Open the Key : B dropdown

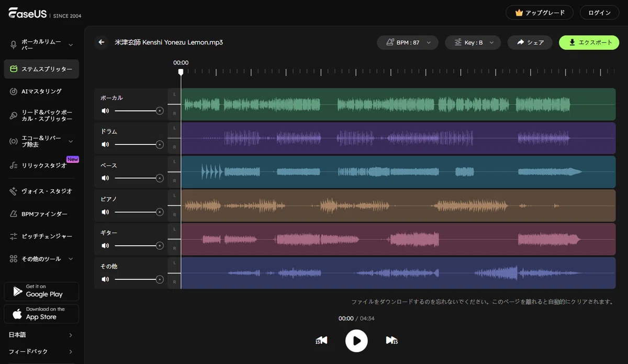click(x=473, y=42)
